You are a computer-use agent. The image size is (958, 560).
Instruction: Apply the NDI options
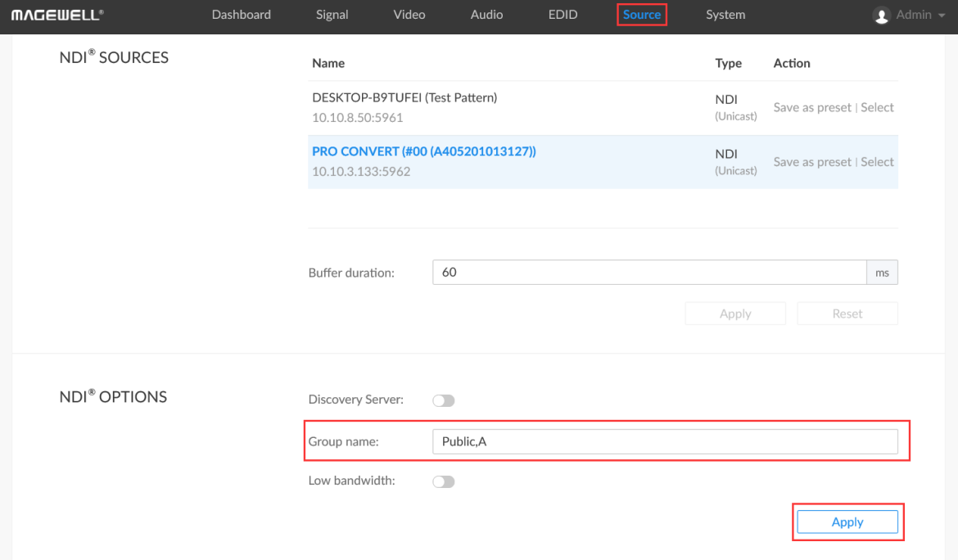pyautogui.click(x=847, y=522)
